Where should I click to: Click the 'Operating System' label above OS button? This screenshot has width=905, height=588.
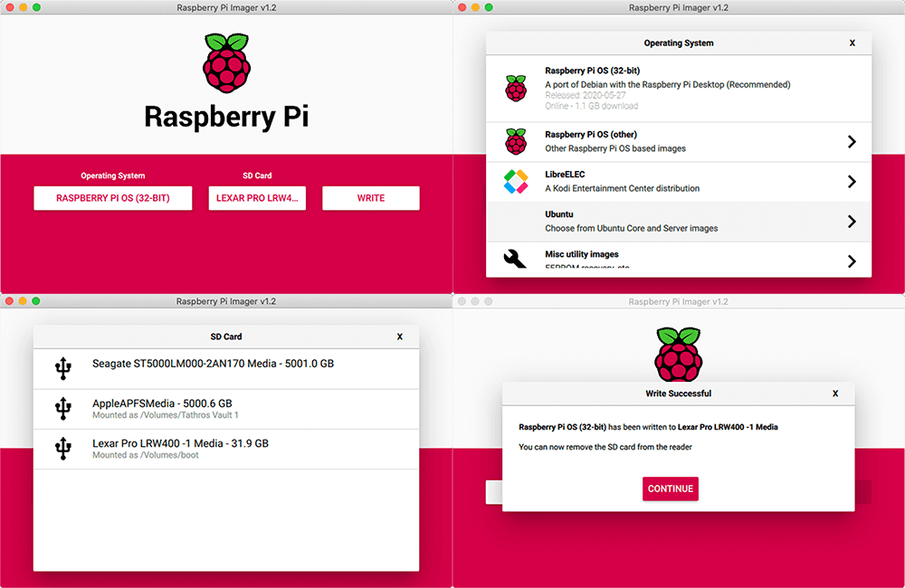(x=113, y=175)
